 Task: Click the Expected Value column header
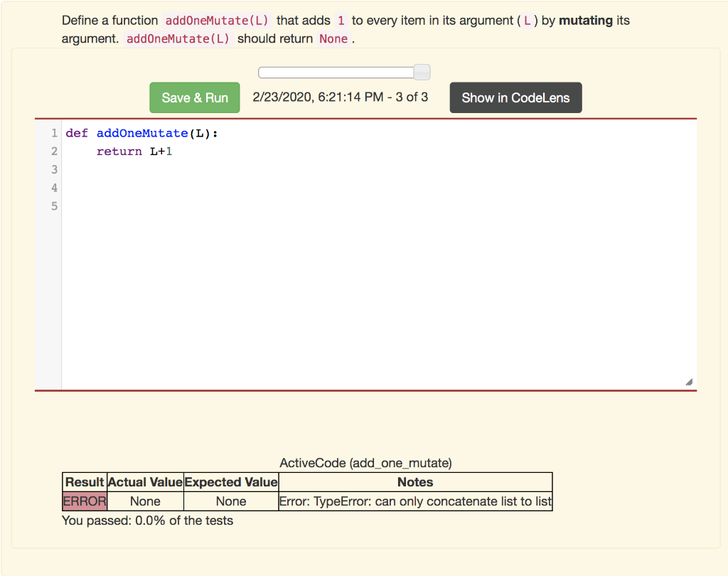click(230, 481)
